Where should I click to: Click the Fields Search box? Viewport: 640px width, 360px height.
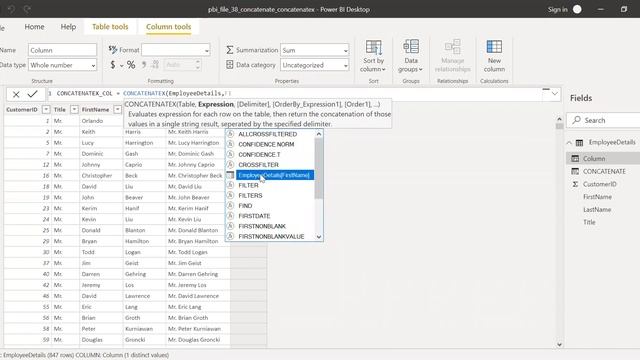604,120
